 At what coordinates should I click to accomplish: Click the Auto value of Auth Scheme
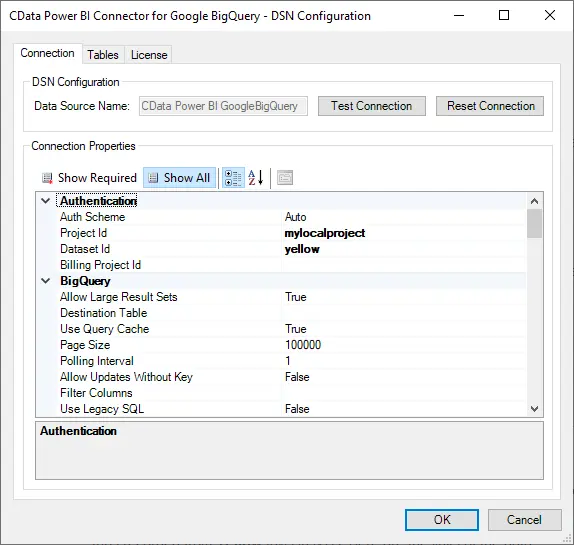pyautogui.click(x=295, y=217)
